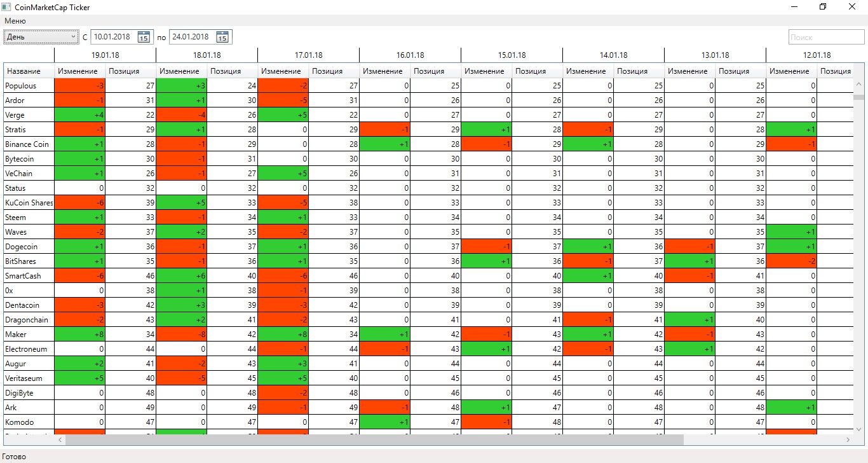This screenshot has width=868, height=463.
Task: Click Изменение column header under 19.01.18
Action: (x=80, y=71)
